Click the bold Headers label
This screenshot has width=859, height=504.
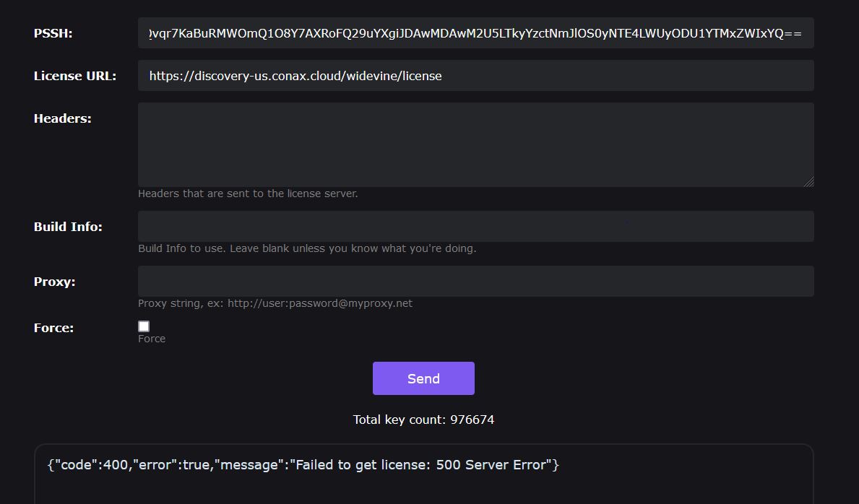(x=63, y=118)
